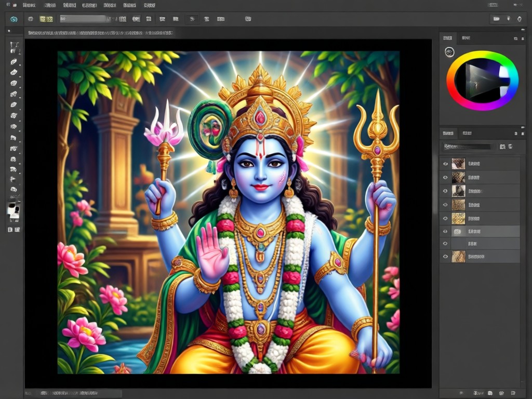Select the sixth tool from top in left toolbar
The height and width of the screenshot is (399, 532).
(x=14, y=105)
